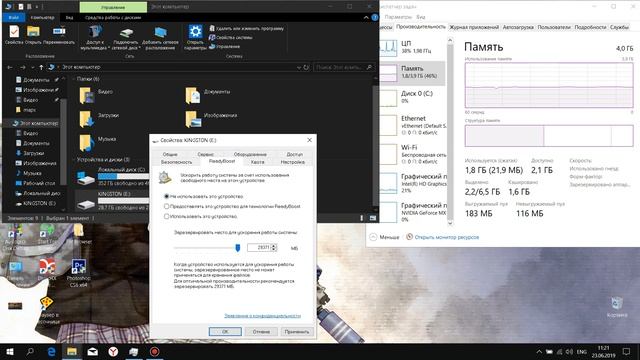Screen dimensions: 640x360
Task: Select ЦП in Task Manager performance list
Action: coord(412,47)
